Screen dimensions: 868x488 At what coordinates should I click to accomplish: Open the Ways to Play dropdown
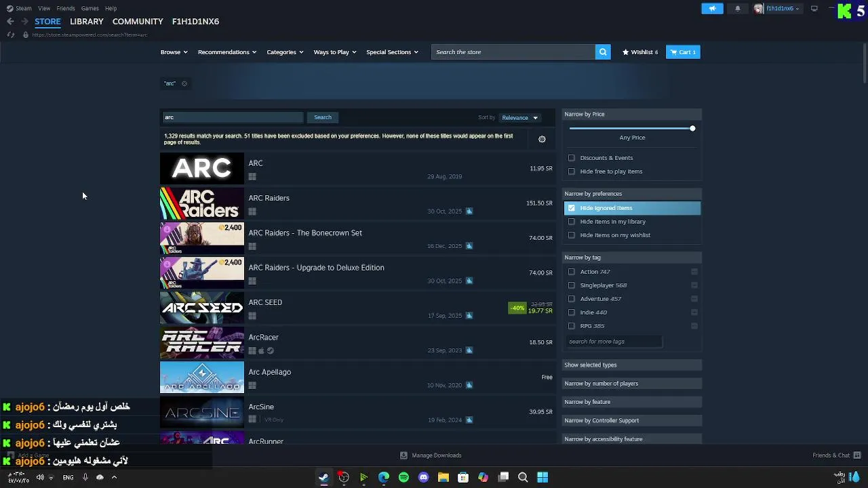(x=334, y=52)
